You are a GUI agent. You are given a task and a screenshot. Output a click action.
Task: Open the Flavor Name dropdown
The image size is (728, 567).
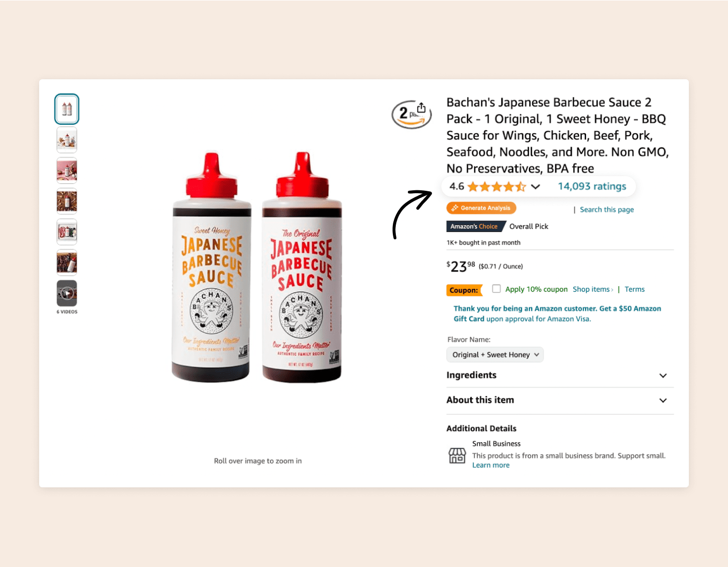(x=495, y=355)
